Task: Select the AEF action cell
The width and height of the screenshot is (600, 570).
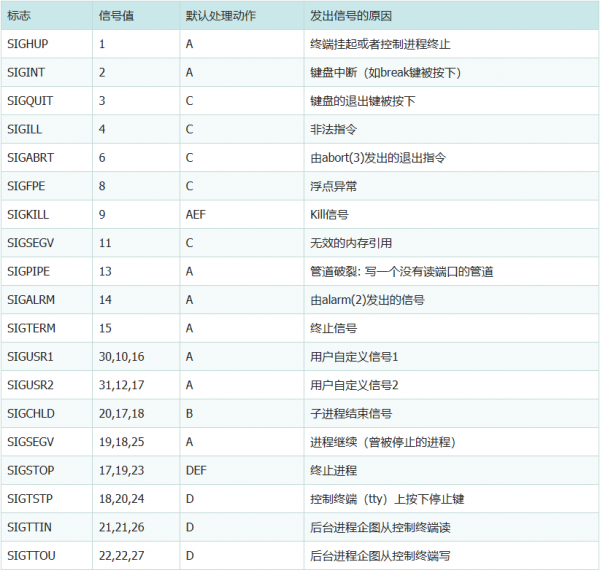Action: pyautogui.click(x=196, y=214)
